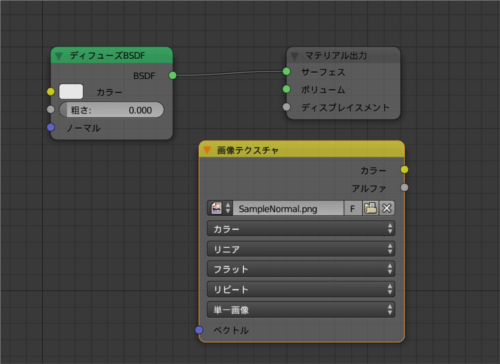Click the open image folder icon

370,208
